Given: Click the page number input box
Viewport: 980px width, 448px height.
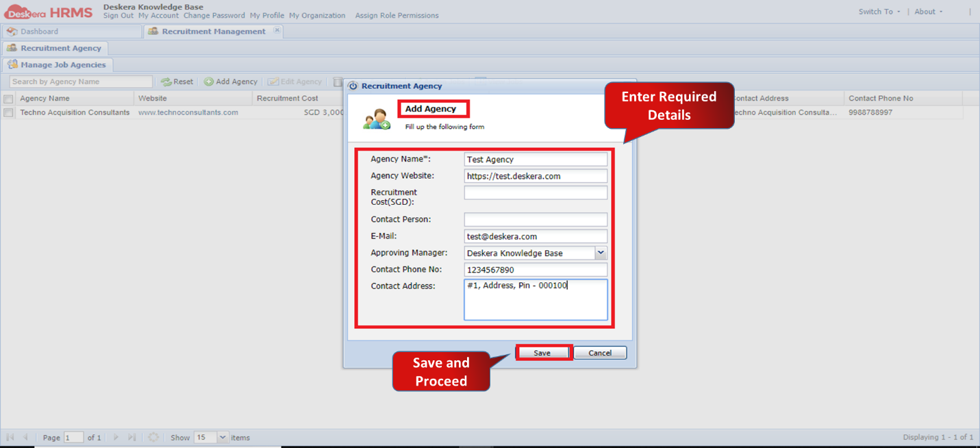Looking at the screenshot, I should click(73, 437).
